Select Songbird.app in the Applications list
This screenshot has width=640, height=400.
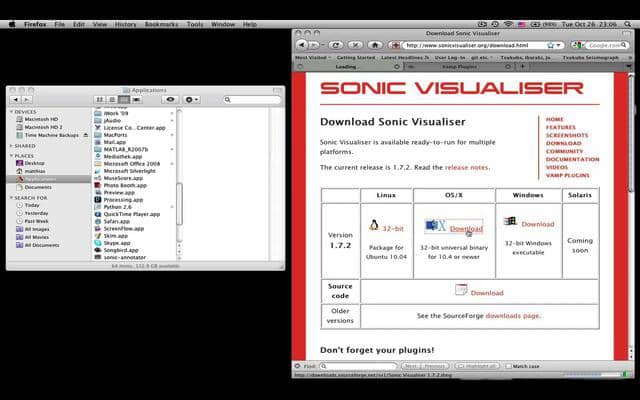121,250
